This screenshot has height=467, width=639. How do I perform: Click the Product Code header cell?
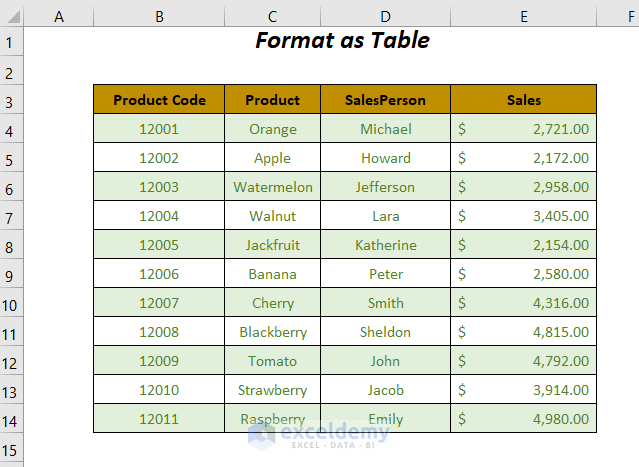[159, 100]
